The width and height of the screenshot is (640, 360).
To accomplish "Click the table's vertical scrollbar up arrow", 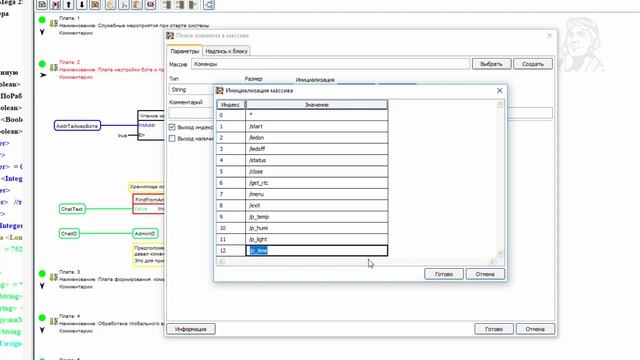I will 500,104.
